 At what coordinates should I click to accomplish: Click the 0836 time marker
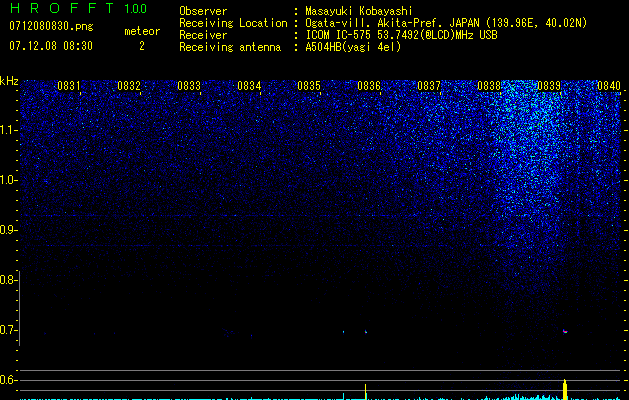[x=369, y=85]
